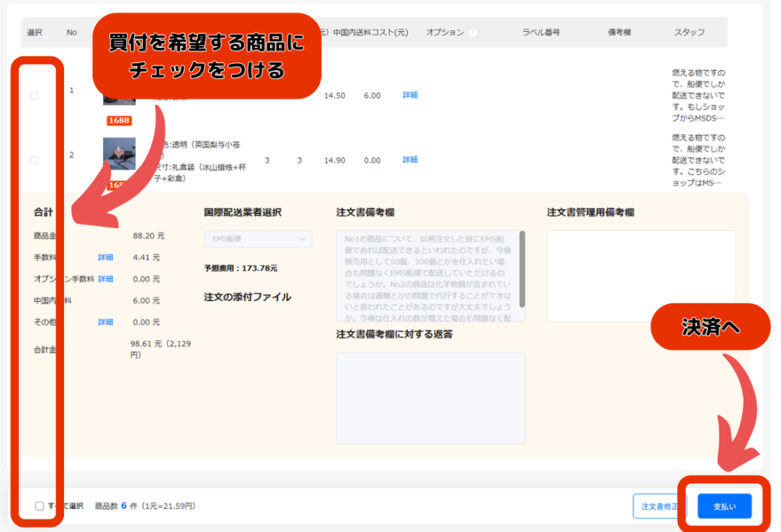The width and height of the screenshot is (781, 532).
Task: Check the checkbox for item No 2
Action: 34,160
